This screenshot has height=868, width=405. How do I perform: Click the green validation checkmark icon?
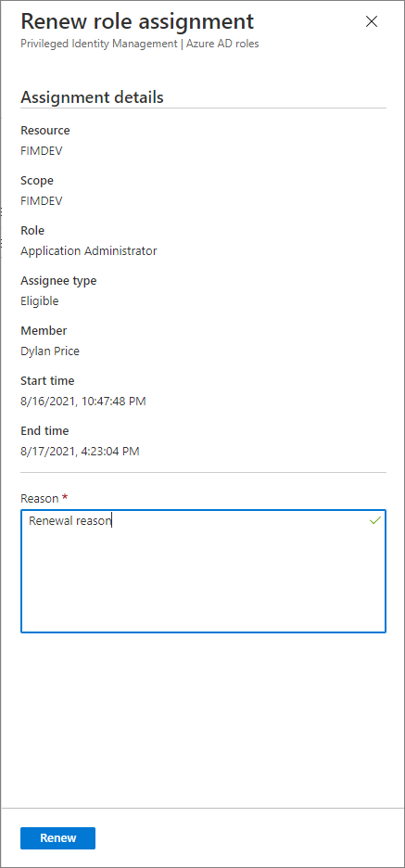pos(375,520)
